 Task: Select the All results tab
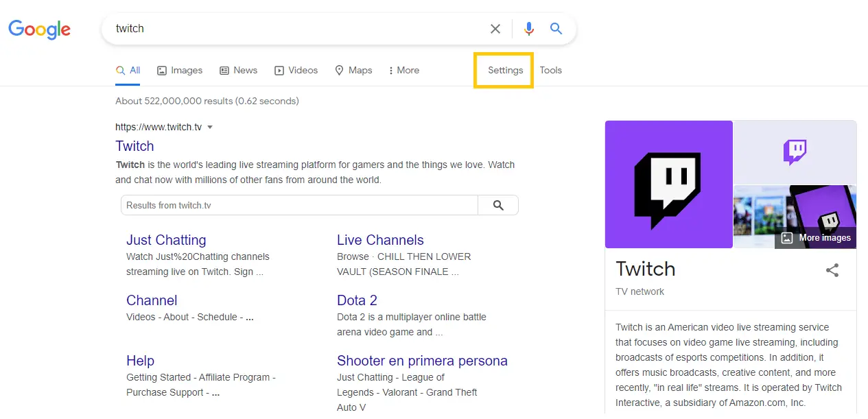click(x=128, y=70)
